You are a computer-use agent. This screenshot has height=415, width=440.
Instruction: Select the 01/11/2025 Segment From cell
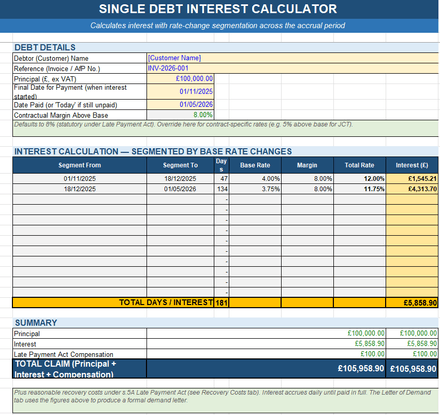tap(80, 179)
